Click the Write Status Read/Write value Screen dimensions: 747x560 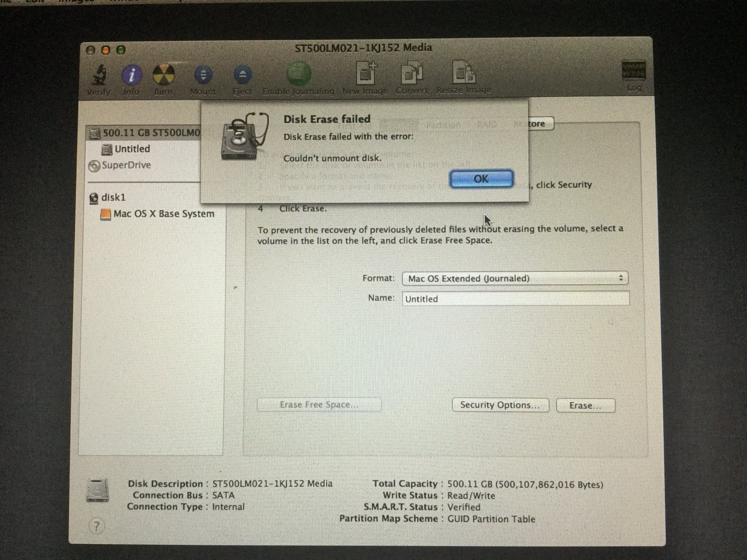coord(471,496)
